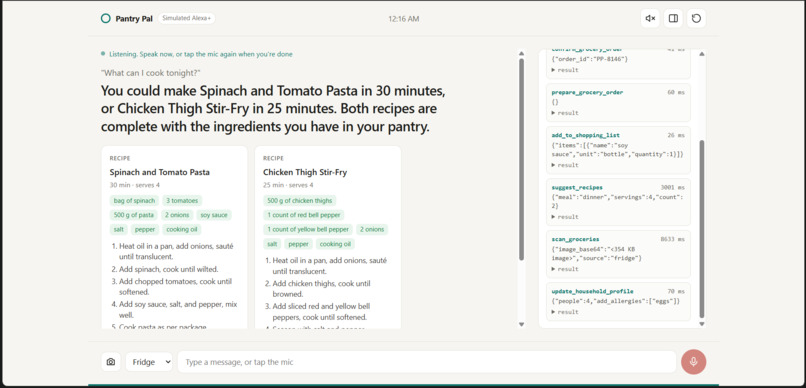
Task: Click the tool log scrollbar thumb
Action: point(702,229)
